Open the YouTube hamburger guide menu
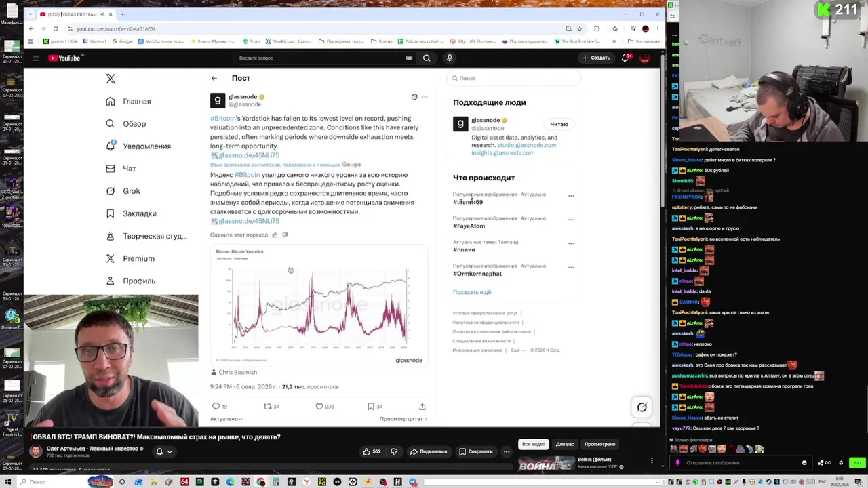 point(36,58)
